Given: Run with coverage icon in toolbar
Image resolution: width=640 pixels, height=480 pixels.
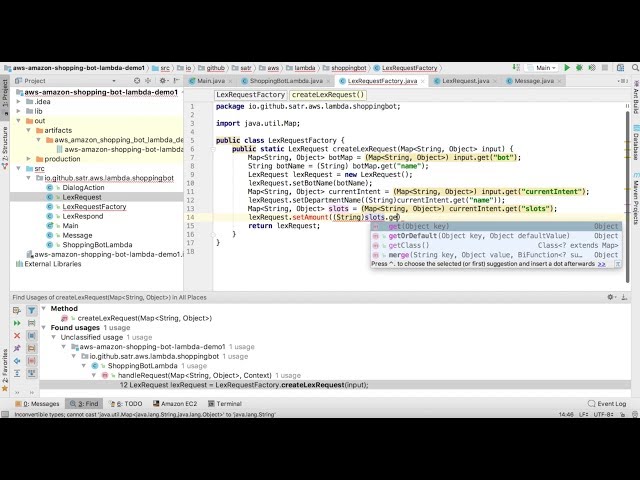Looking at the screenshot, I should click(592, 68).
